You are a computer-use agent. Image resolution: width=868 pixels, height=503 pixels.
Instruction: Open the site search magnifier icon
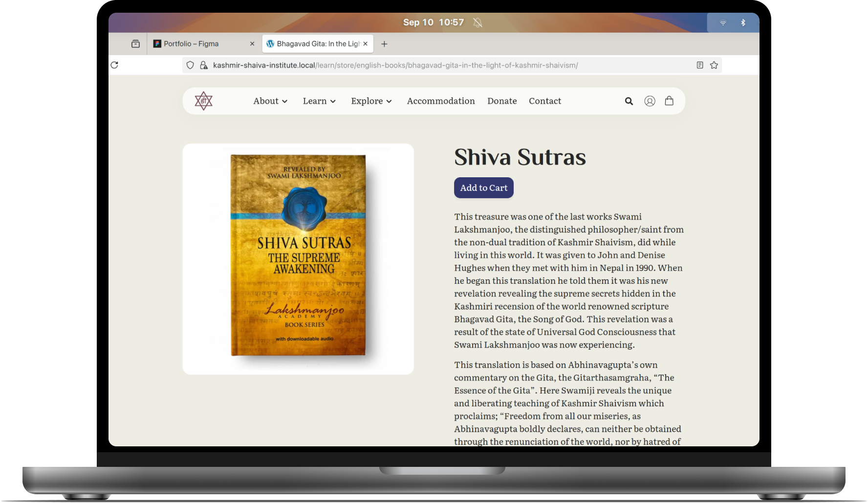(x=629, y=101)
